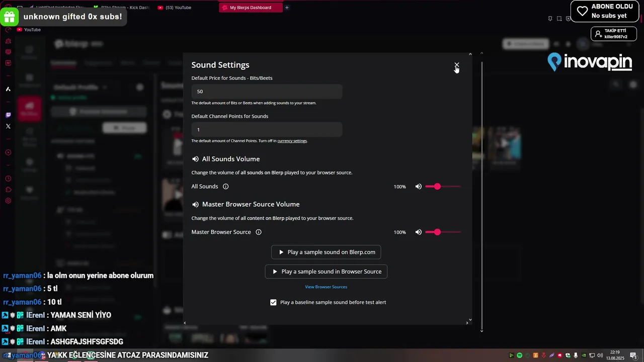
Task: Open browser sidebar settings gear
Action: coord(8,201)
